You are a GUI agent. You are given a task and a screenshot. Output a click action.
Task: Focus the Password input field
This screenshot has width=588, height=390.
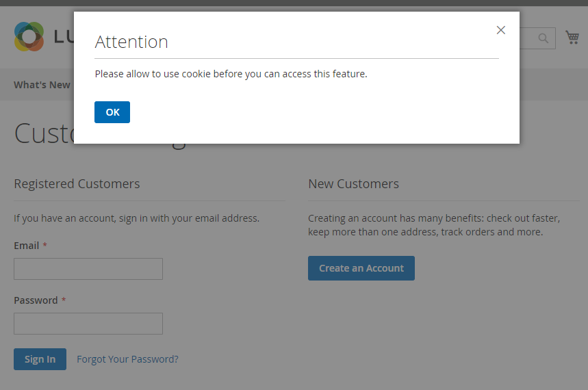(x=88, y=324)
